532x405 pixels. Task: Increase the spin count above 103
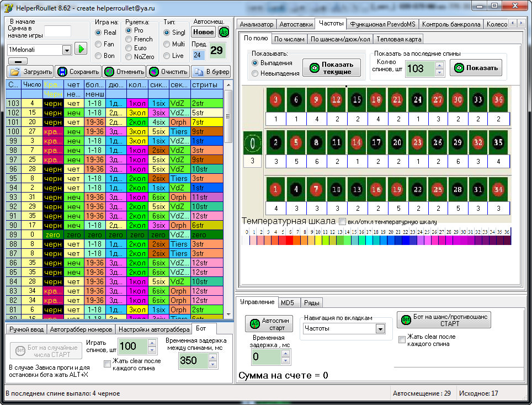[439, 65]
